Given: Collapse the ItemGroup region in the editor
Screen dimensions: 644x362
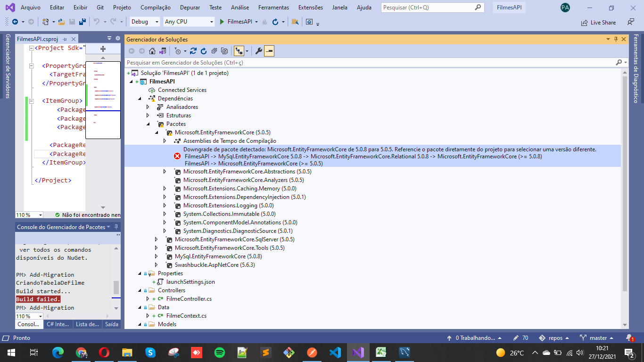Looking at the screenshot, I should (31, 101).
